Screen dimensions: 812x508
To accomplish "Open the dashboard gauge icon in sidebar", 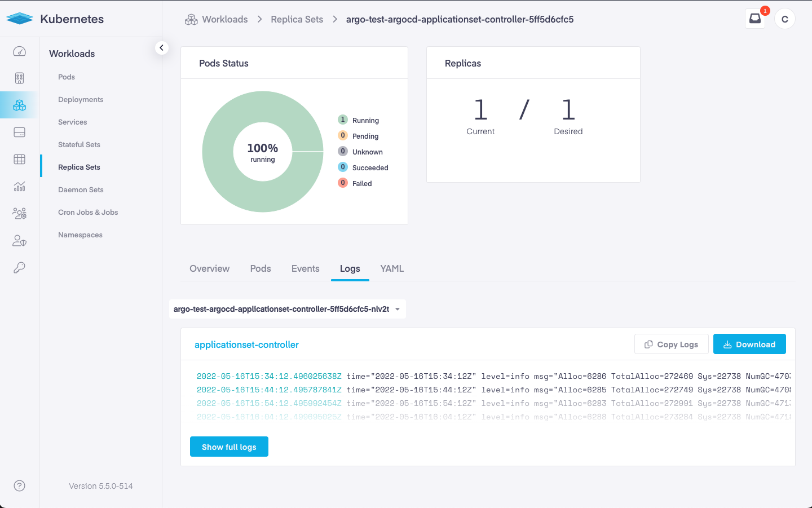I will 19,51.
